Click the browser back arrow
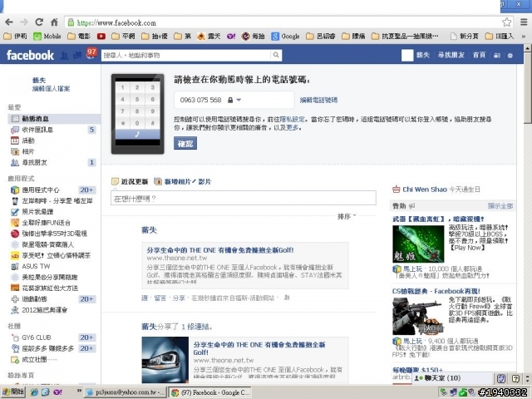This screenshot has height=399, width=532. tap(9, 22)
